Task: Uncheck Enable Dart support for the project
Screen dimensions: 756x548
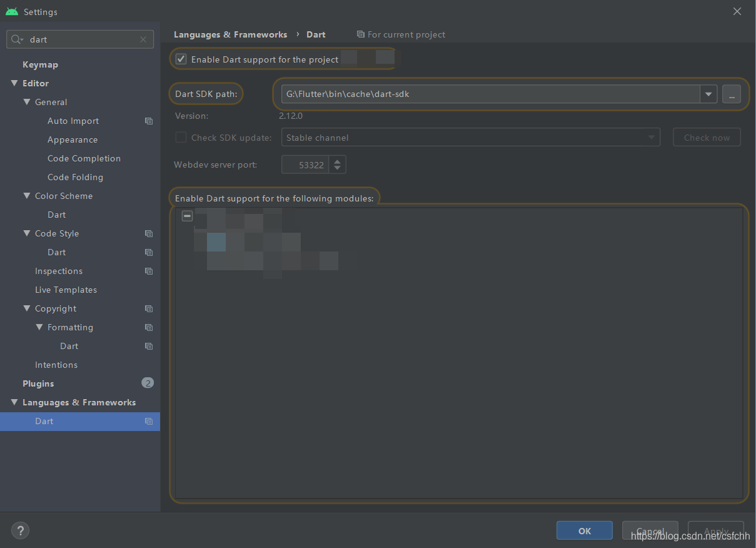Action: point(181,59)
